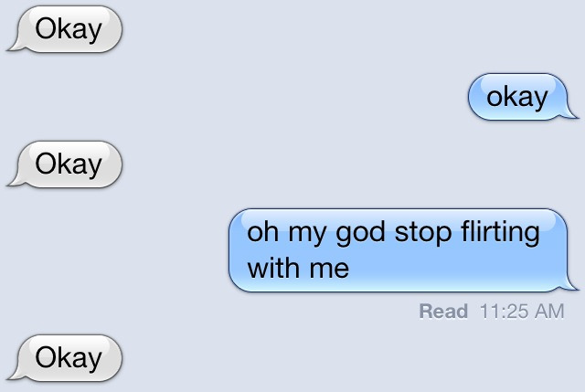
Task: Click the tail of top gray bubble
Action: coord(15,46)
